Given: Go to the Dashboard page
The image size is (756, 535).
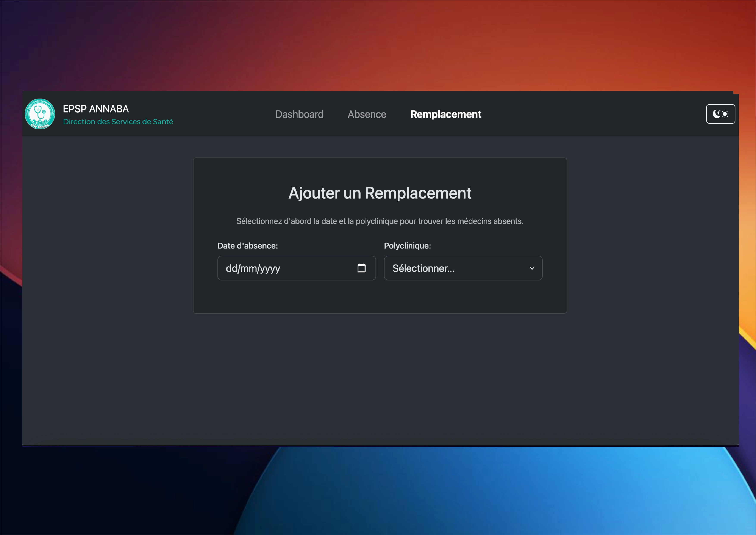Looking at the screenshot, I should click(299, 114).
